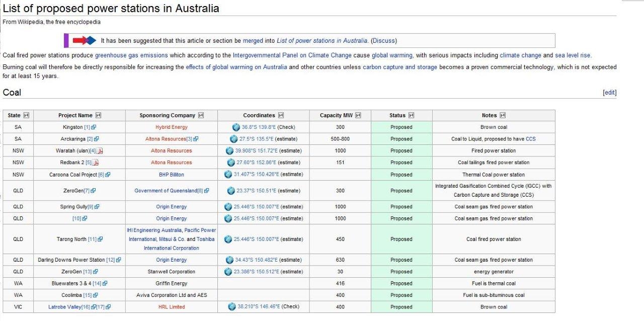Open the globe icon beside 39.908°S 151.72°E

[x=230, y=150]
